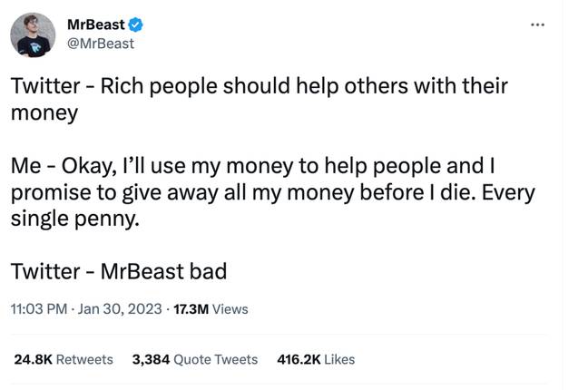Screen dimensions: 588x390
Task: Open the @MrBeast handle link
Action: (x=101, y=44)
